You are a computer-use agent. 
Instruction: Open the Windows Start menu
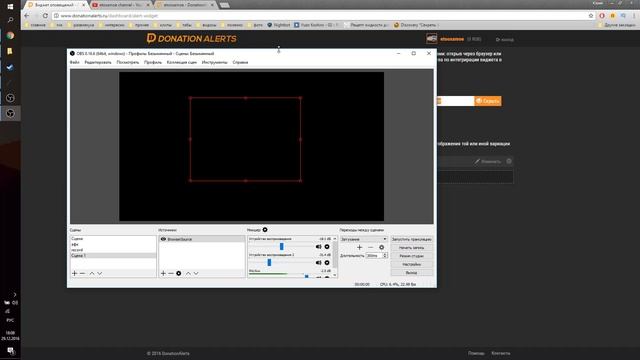click(x=10, y=7)
